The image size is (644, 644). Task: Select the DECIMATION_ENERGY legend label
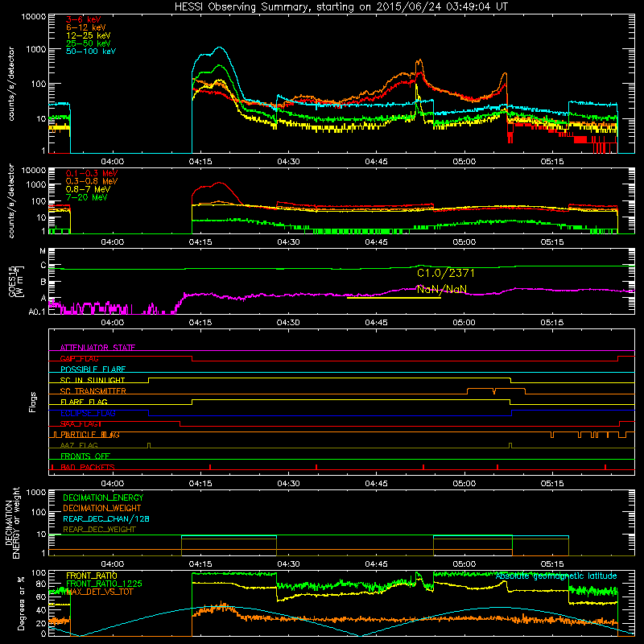(x=103, y=497)
